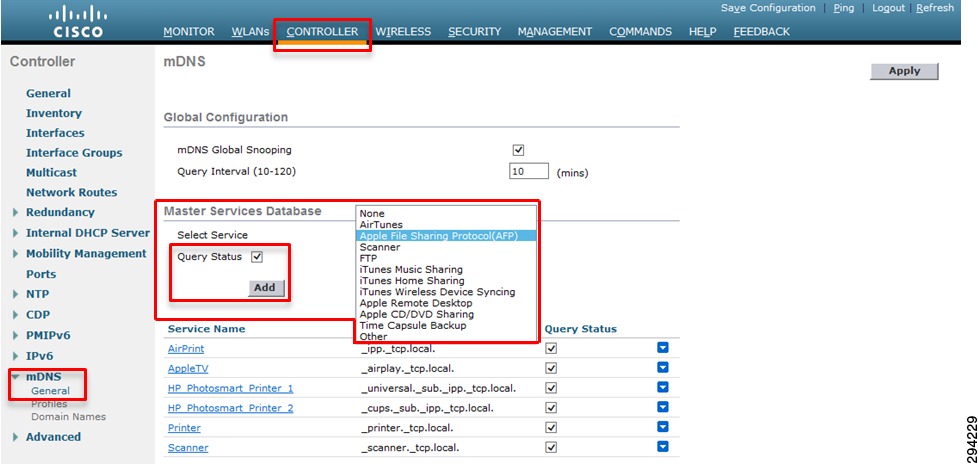
Task: Open blue dropdown icon for Scanner row
Action: click(x=662, y=447)
